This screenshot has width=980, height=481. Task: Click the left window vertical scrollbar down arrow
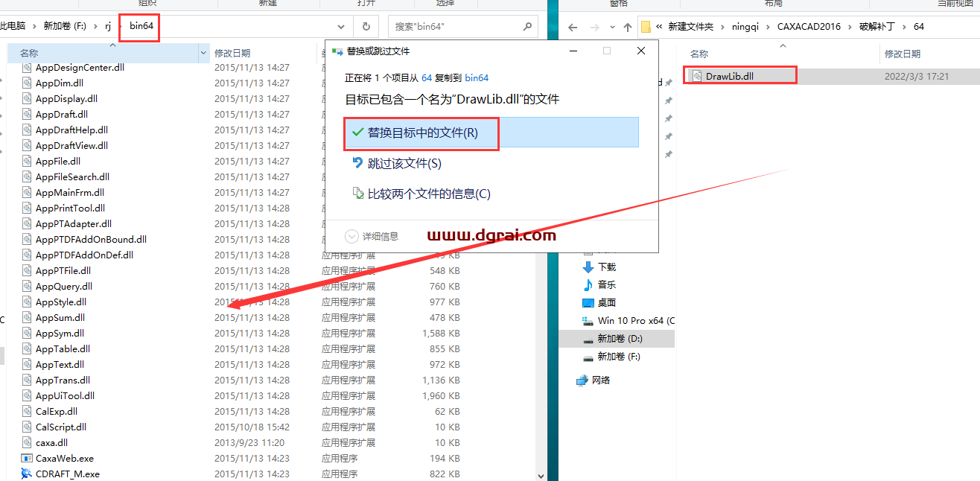point(541,474)
